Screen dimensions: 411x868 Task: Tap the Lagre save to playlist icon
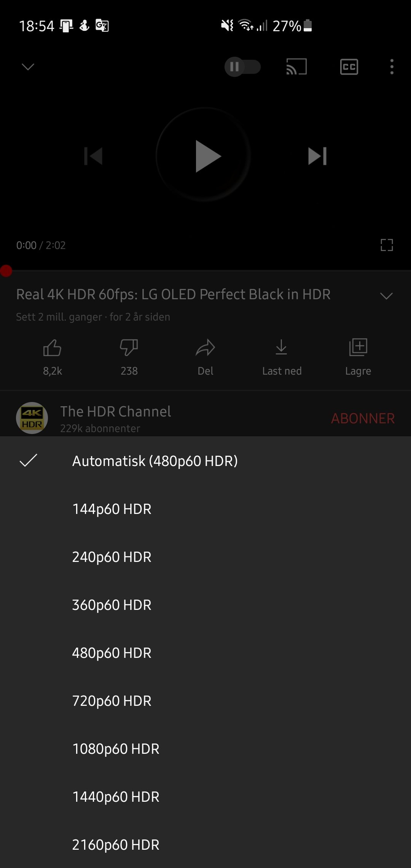tap(358, 347)
